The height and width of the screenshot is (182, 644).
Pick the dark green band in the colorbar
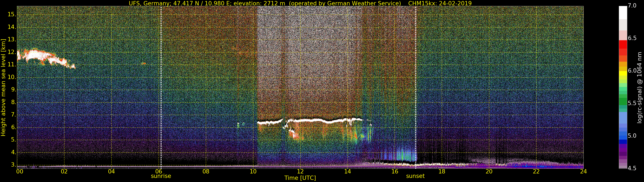pyautogui.click(x=623, y=101)
